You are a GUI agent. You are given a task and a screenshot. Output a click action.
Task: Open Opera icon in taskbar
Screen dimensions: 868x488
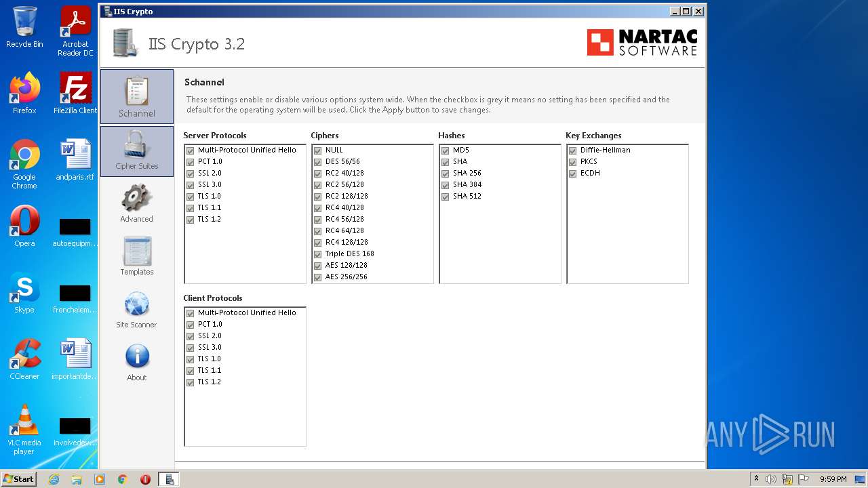[145, 479]
